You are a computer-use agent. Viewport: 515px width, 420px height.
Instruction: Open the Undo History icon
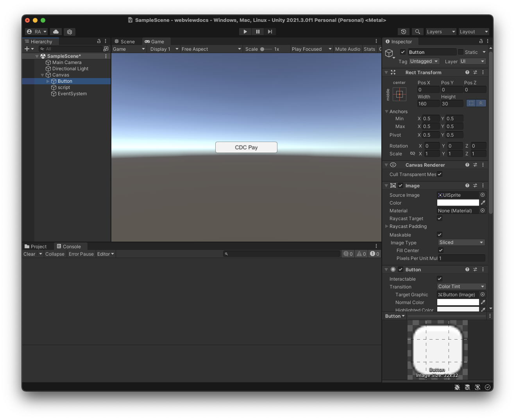click(404, 32)
